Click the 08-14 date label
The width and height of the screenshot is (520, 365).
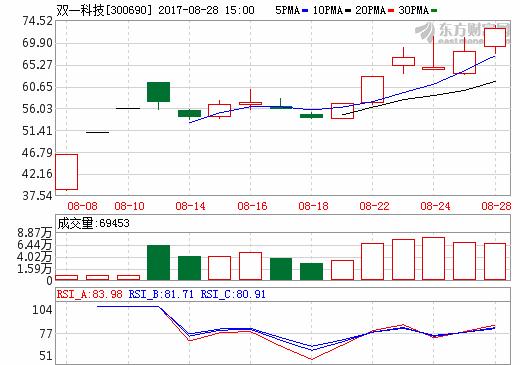click(190, 206)
